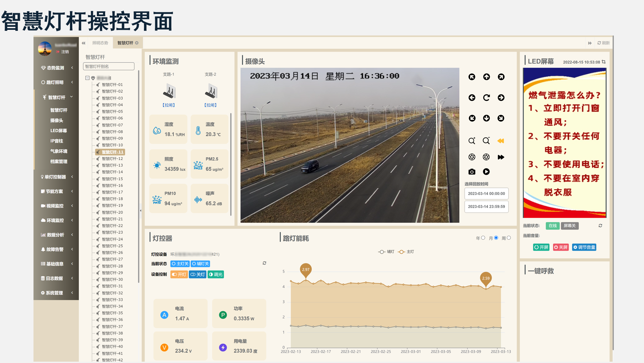The width and height of the screenshot is (644, 363).
Task: Click 调节音量 volume button
Action: [584, 247]
